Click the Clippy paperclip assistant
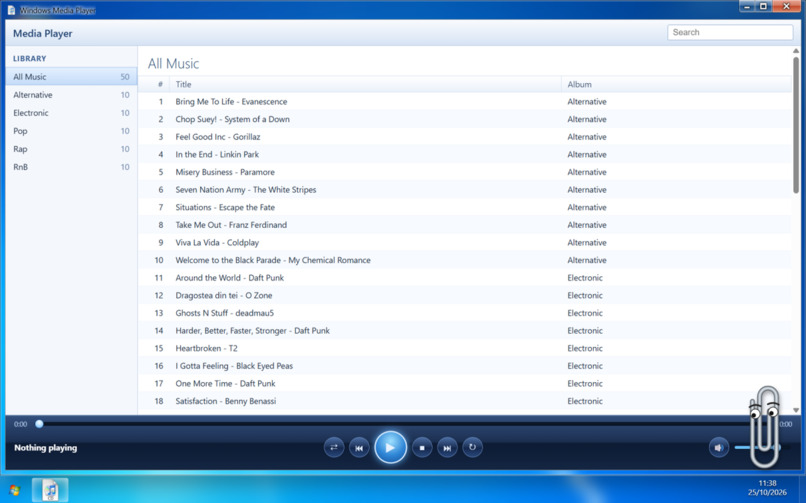 [x=765, y=427]
